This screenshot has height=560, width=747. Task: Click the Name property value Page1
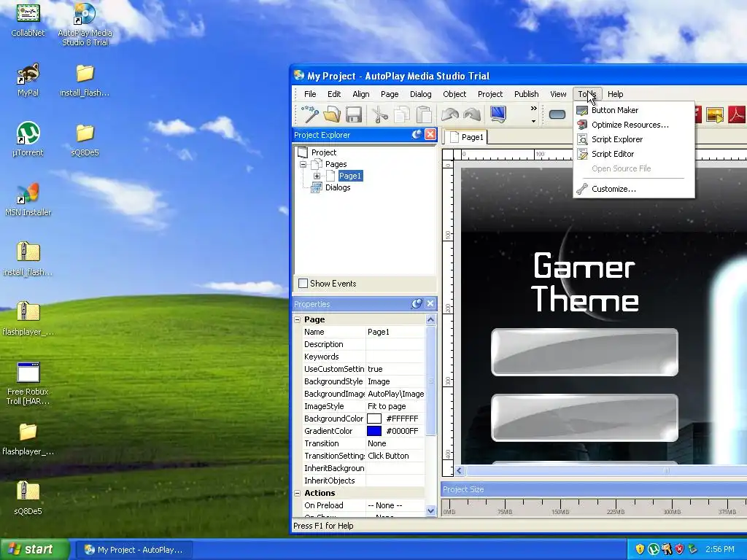coord(395,332)
